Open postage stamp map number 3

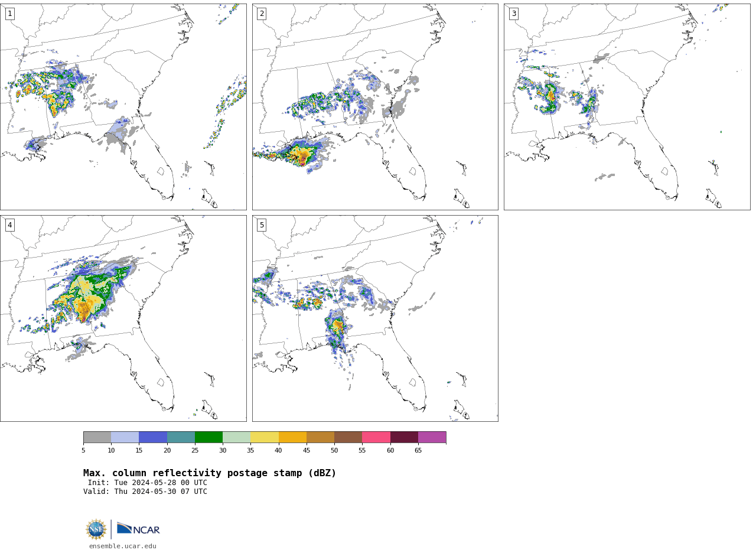(627, 107)
